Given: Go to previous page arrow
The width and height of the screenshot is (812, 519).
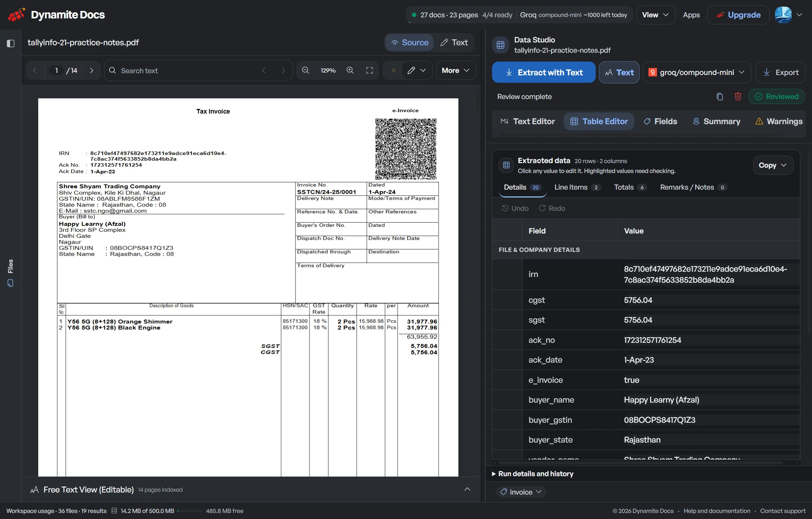Looking at the screenshot, I should 35,70.
